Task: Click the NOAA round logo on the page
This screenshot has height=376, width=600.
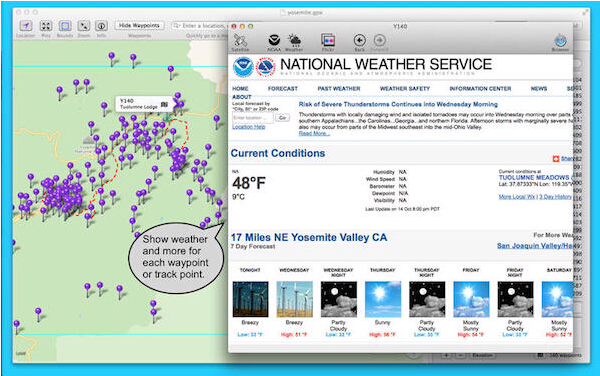Action: click(243, 67)
